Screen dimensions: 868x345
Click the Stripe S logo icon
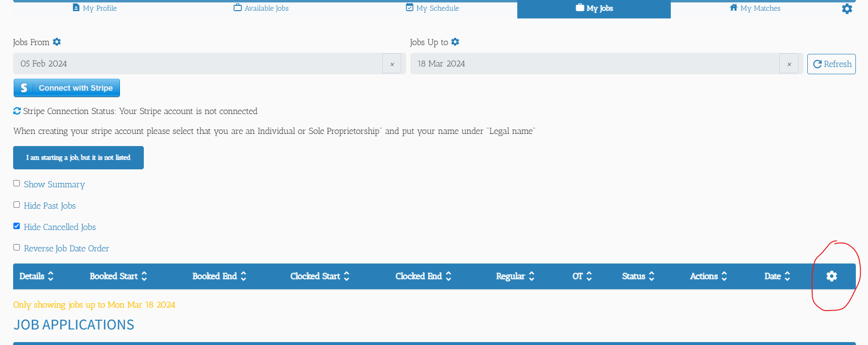point(24,88)
